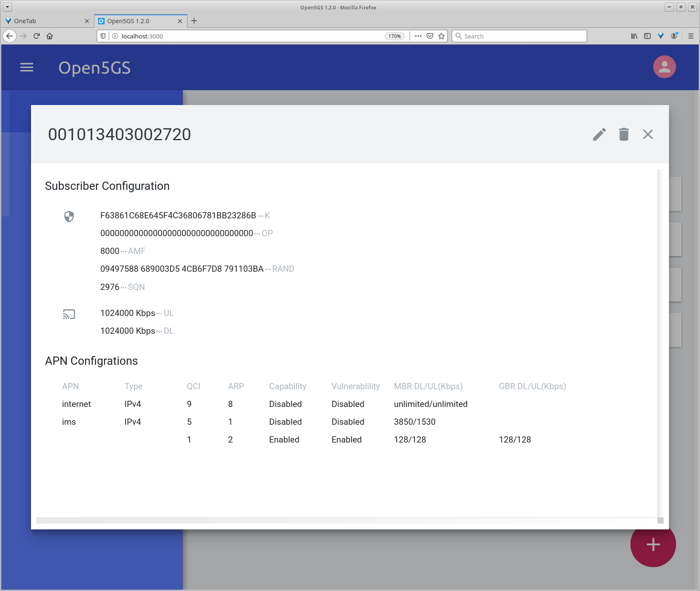Viewport: 700px width, 591px height.
Task: Close the subscriber details dialog
Action: click(x=648, y=134)
